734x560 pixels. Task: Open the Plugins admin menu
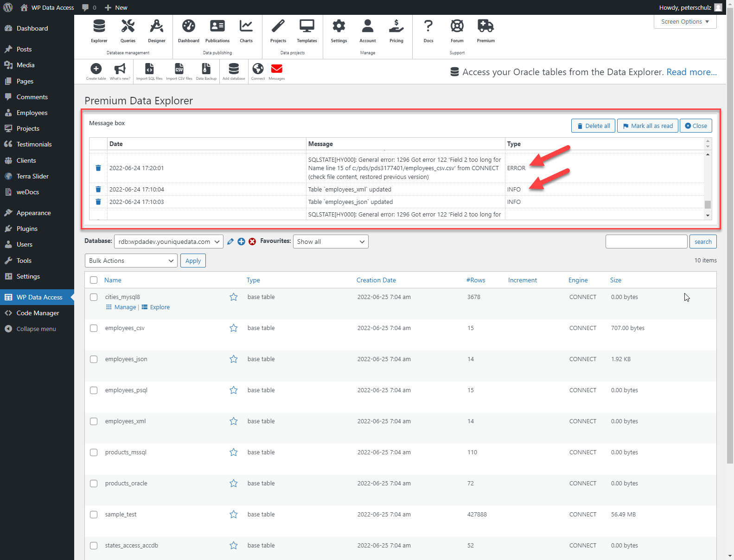[x=37, y=229]
